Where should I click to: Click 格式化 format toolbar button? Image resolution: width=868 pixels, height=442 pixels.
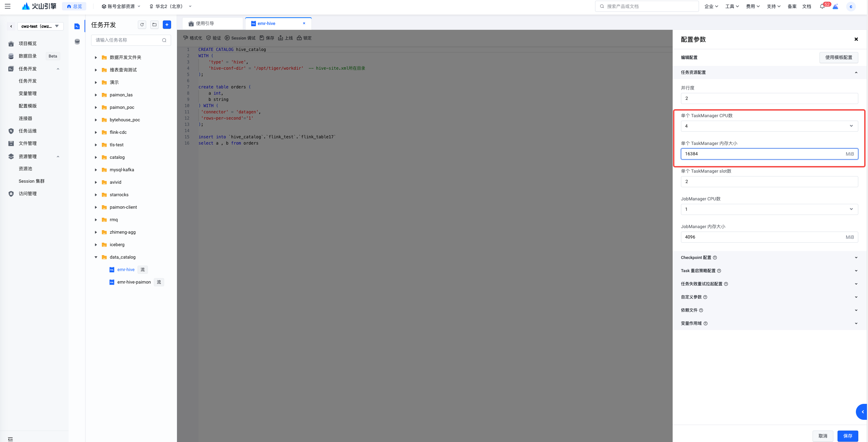pos(193,38)
